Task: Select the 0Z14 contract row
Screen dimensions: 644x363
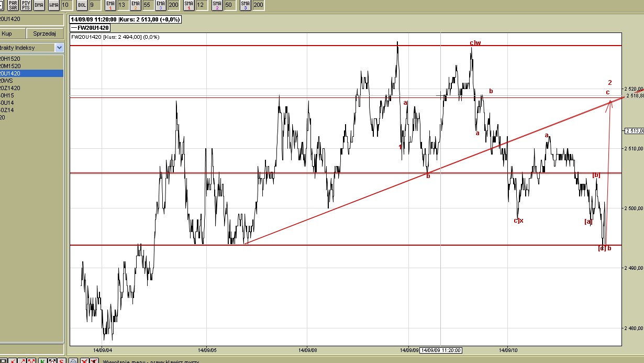Action: 31,110
